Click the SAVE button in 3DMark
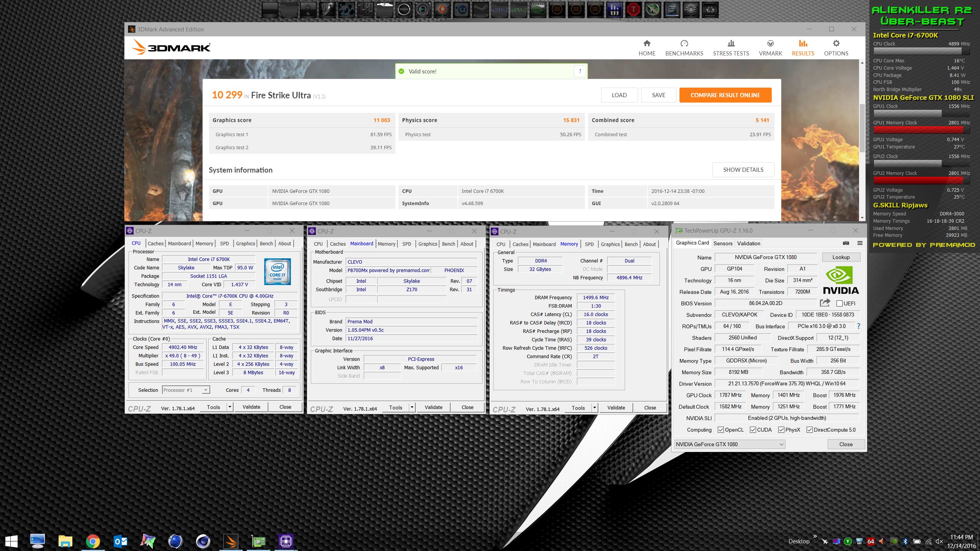 click(658, 95)
